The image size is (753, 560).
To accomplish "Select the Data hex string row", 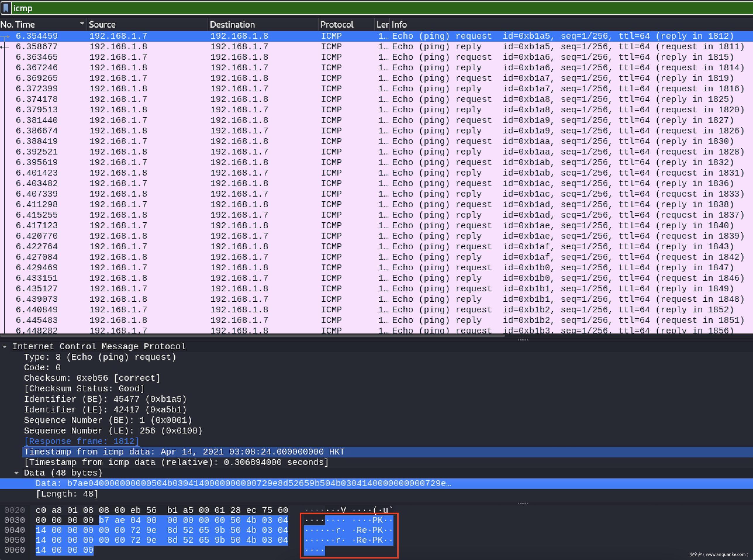I will tap(243, 483).
